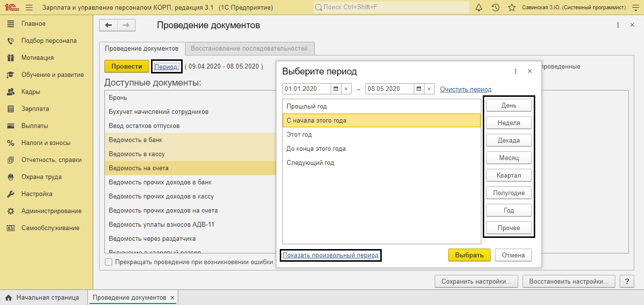Toggle Прекращать проведение при возникновении ошибки checkbox

pyautogui.click(x=108, y=262)
